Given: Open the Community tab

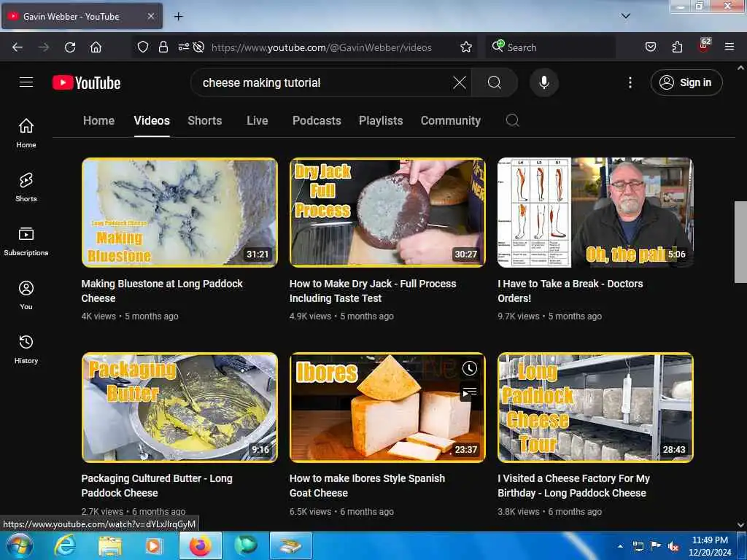Looking at the screenshot, I should [x=450, y=120].
